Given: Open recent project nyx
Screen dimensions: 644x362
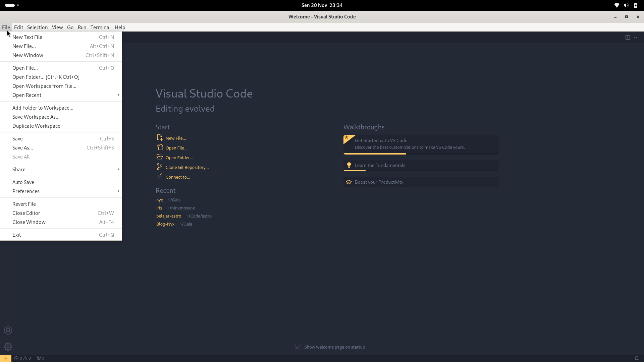Looking at the screenshot, I should click(159, 200).
